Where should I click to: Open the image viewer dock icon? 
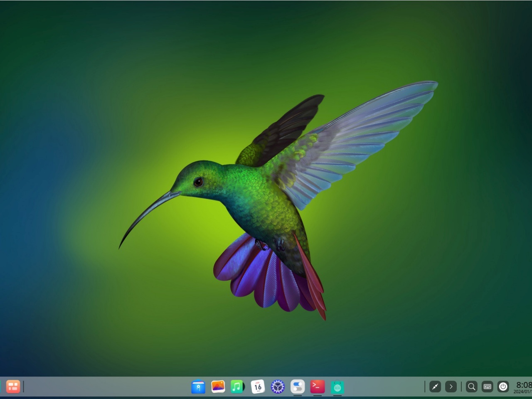(218, 387)
